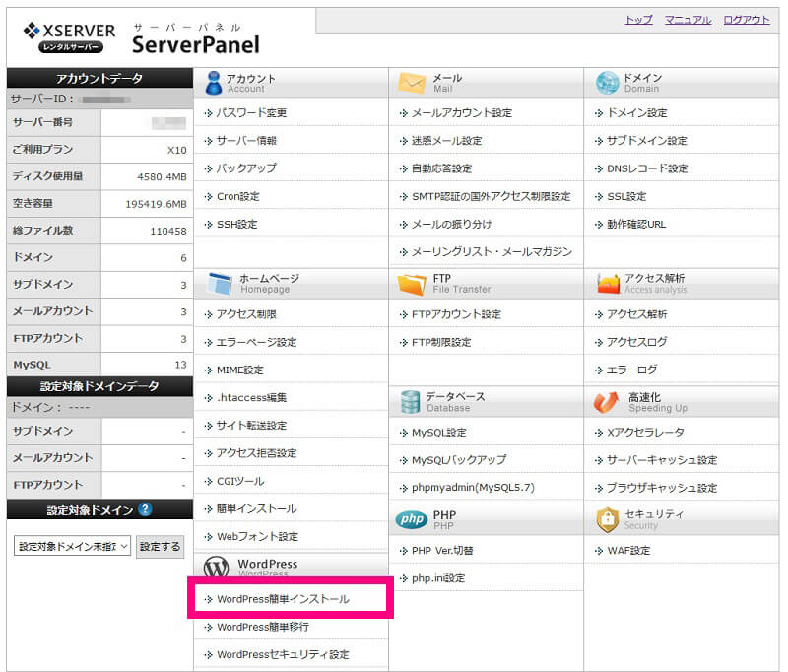
Task: Open パスワード変更
Action: [x=251, y=113]
